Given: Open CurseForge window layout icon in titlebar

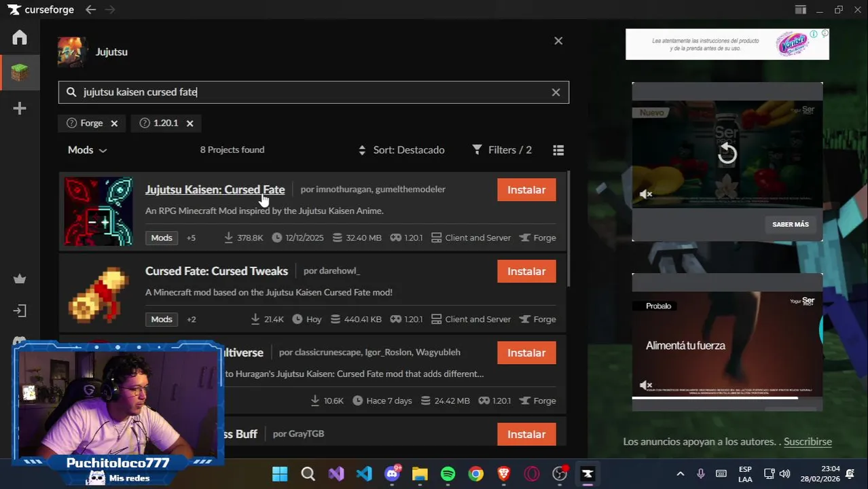Looking at the screenshot, I should tap(801, 10).
